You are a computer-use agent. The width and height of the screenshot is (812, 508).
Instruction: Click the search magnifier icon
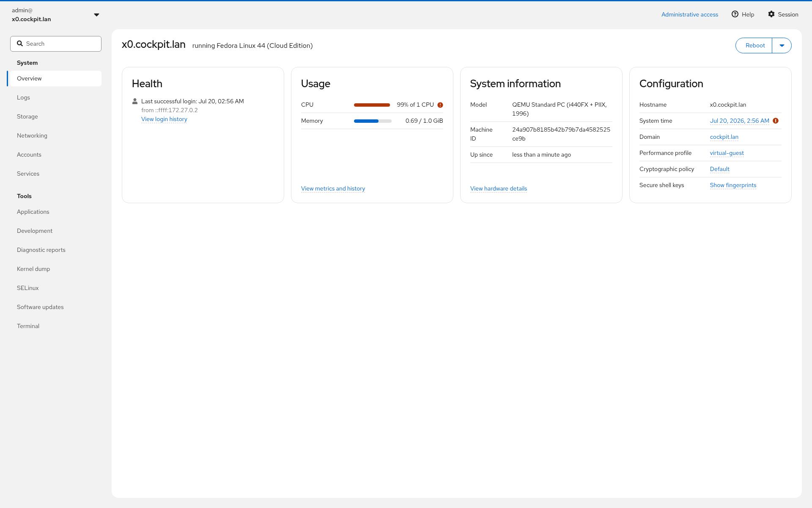20,43
